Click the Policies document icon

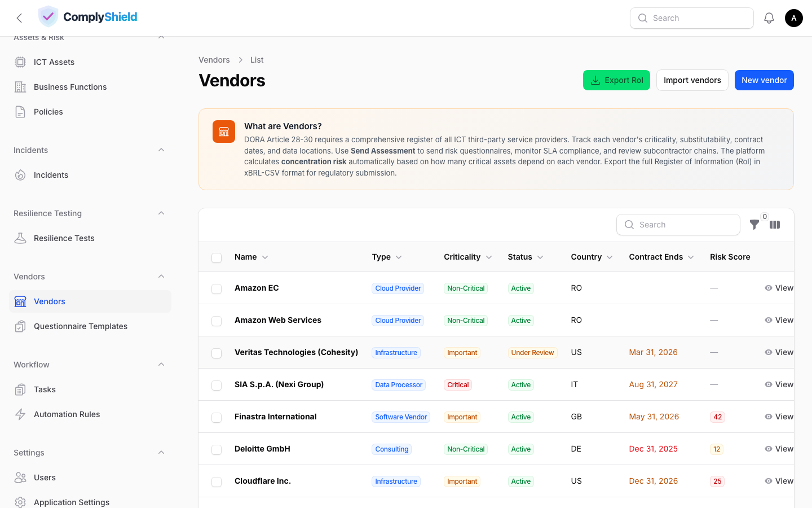coord(20,112)
